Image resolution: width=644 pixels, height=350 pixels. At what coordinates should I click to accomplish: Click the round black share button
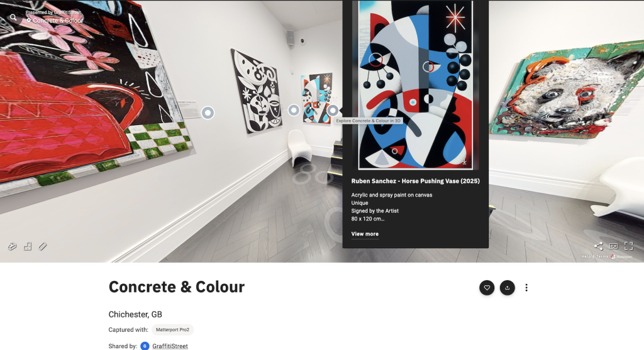click(508, 288)
